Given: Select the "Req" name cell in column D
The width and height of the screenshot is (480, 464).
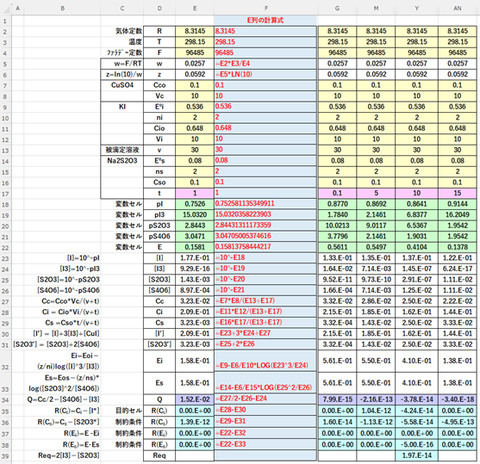Looking at the screenshot, I should click(159, 456).
